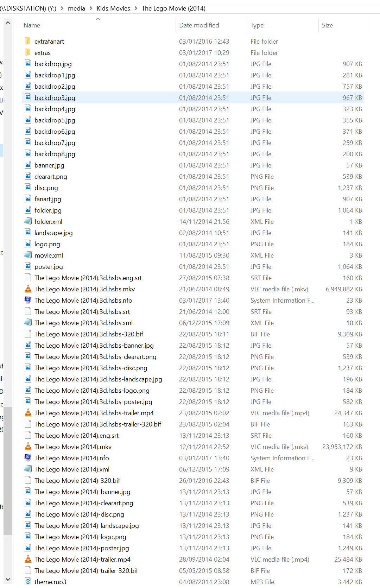
Task: Navigate to Kids Movies in the breadcrumb
Action: pos(113,8)
